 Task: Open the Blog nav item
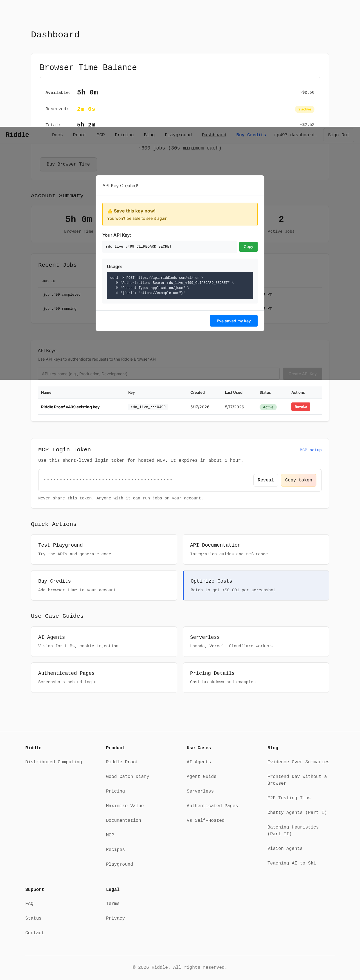point(149,135)
